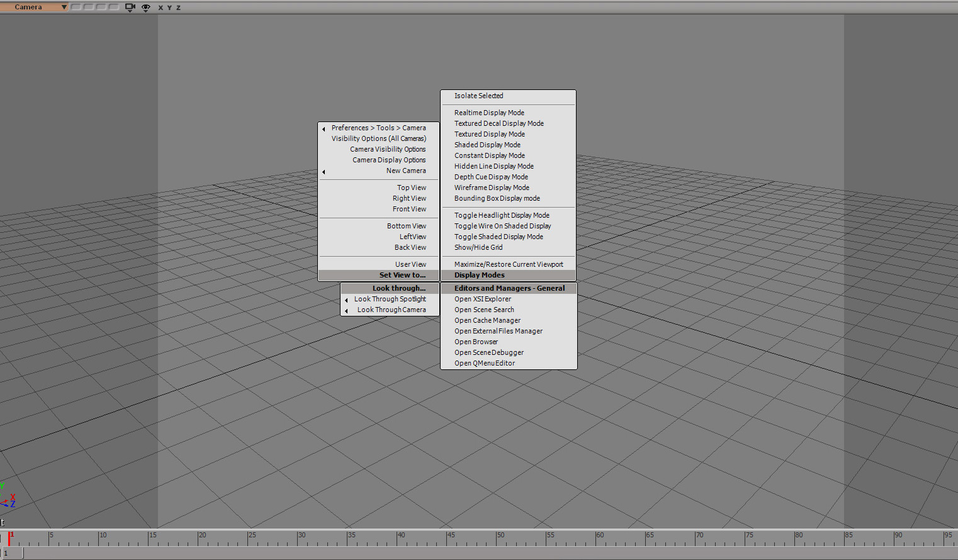958x560 pixels.
Task: Click the first memo camera slot
Action: coord(76,7)
